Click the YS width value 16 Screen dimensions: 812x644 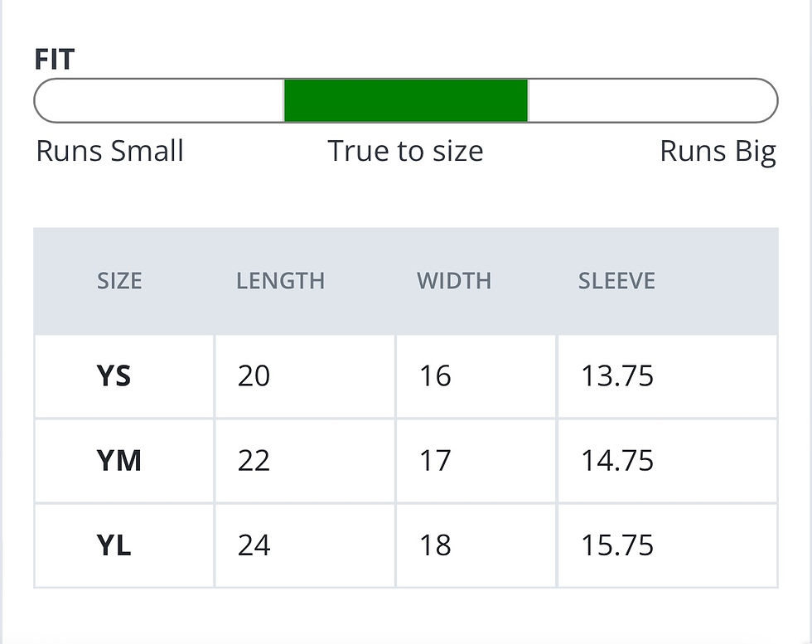pos(435,376)
